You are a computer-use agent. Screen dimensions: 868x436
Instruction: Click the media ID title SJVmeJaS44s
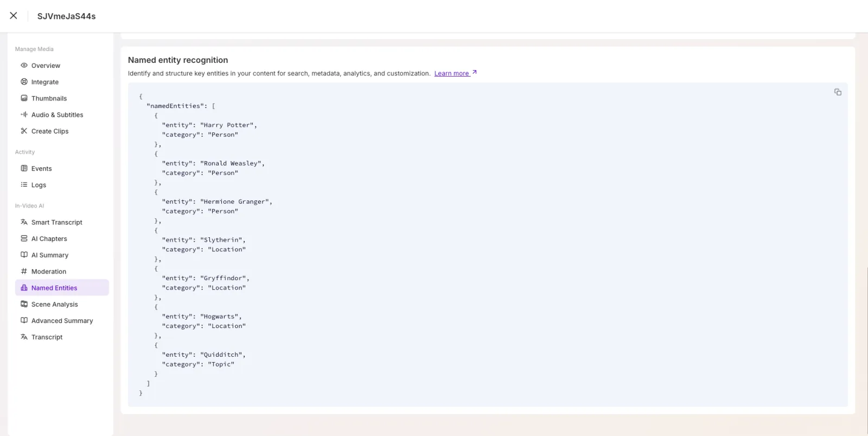tap(66, 16)
